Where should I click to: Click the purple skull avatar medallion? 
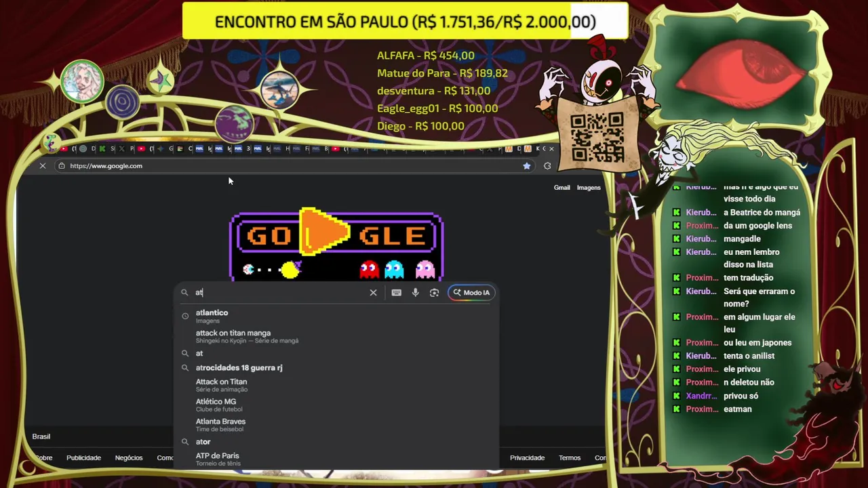click(x=235, y=123)
